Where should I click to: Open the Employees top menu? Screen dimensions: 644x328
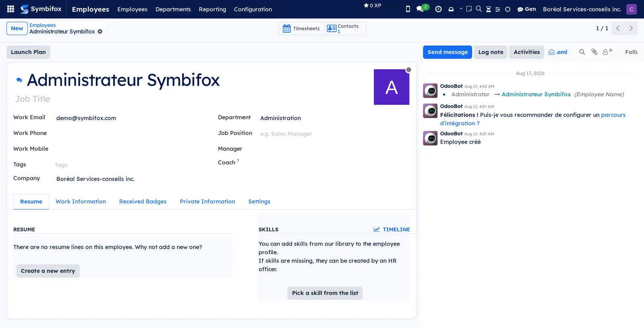pyautogui.click(x=132, y=9)
